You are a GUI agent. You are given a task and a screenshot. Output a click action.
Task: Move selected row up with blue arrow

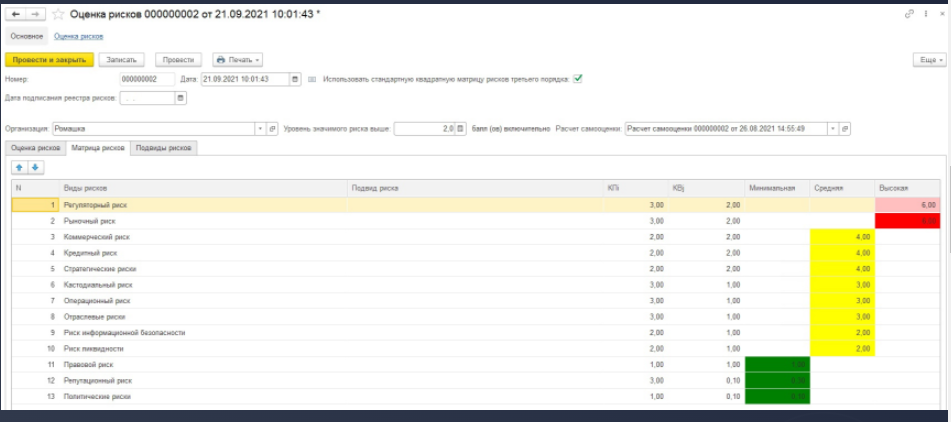[x=19, y=167]
